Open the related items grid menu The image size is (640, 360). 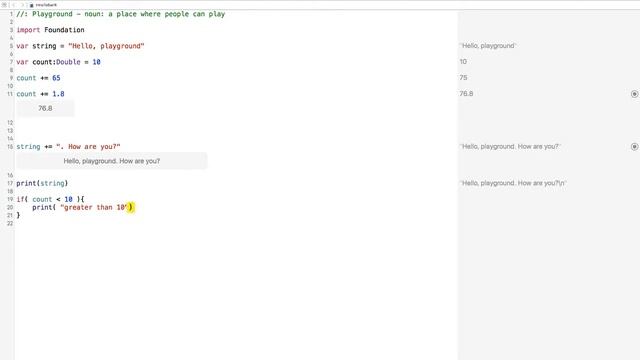(4, 5)
